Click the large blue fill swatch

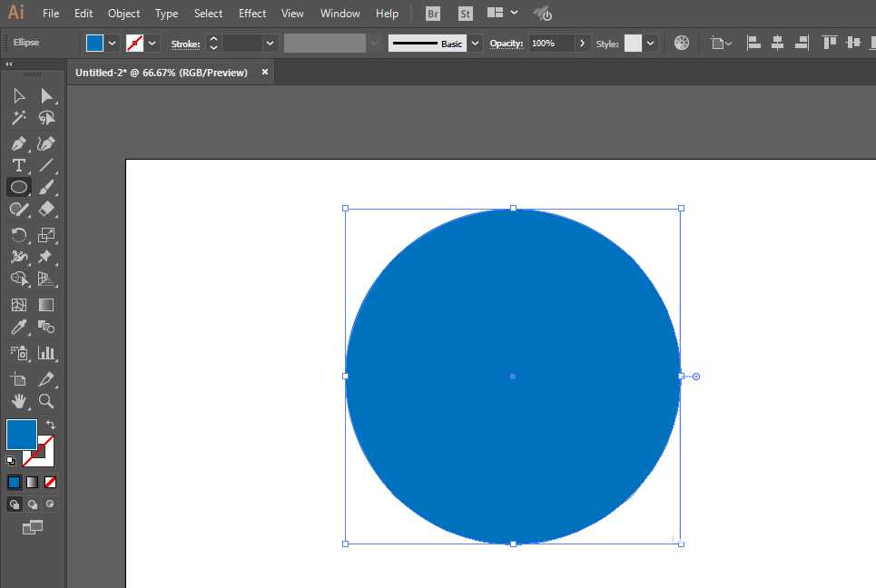22,435
